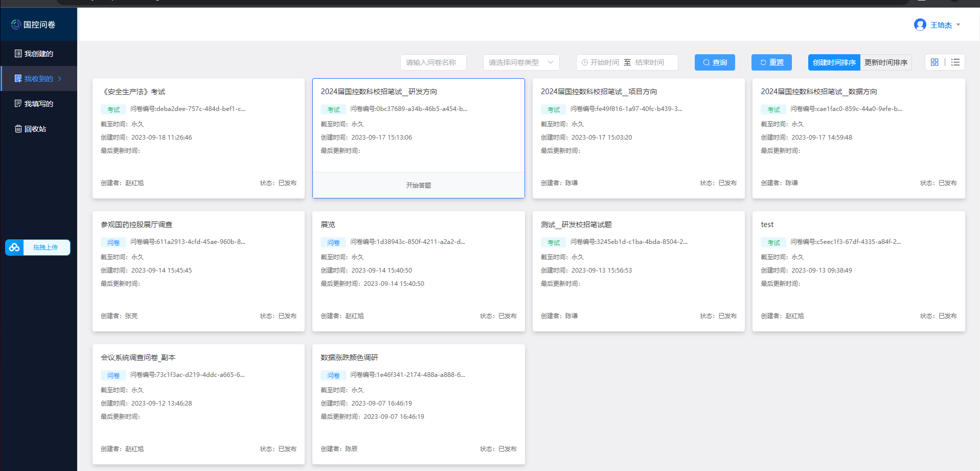Click 问卷编号 deba2dee on 安全生产法 card
The image size is (980, 471).
click(x=188, y=109)
